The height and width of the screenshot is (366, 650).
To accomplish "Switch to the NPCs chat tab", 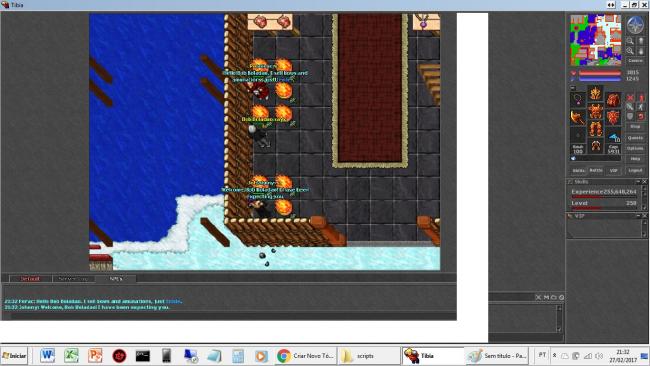I will tap(116, 279).
